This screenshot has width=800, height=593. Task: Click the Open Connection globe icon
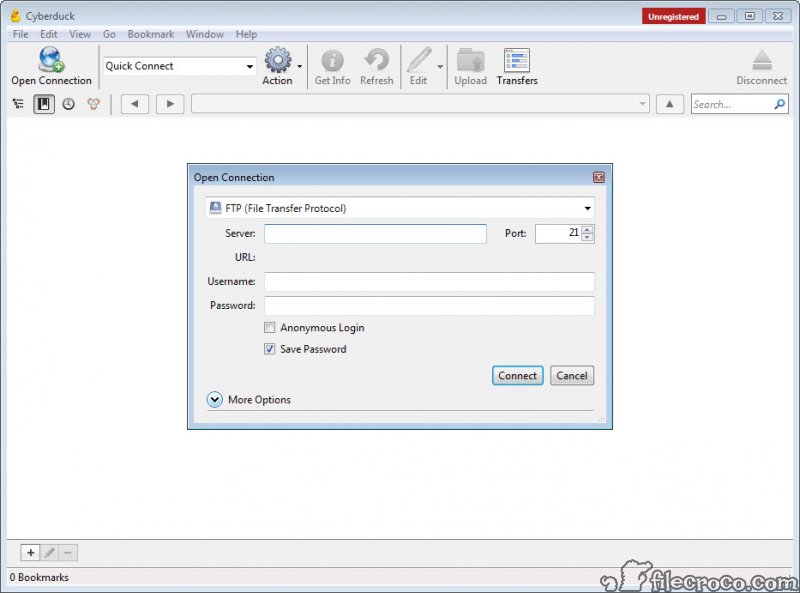pyautogui.click(x=51, y=60)
